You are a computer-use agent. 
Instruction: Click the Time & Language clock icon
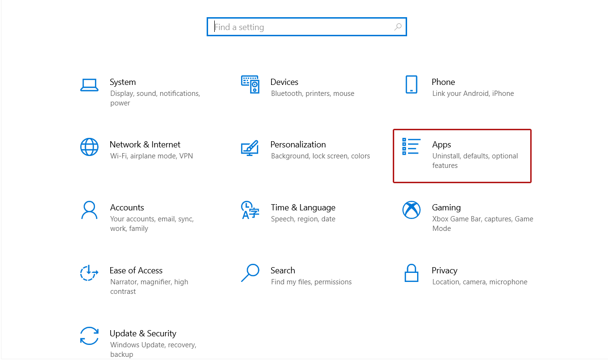250,210
